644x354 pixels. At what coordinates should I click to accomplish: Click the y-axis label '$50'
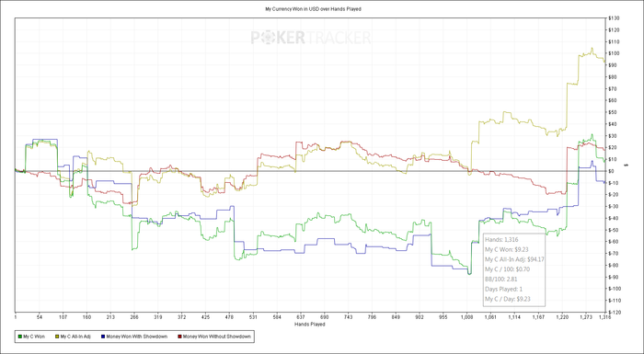[614, 112]
